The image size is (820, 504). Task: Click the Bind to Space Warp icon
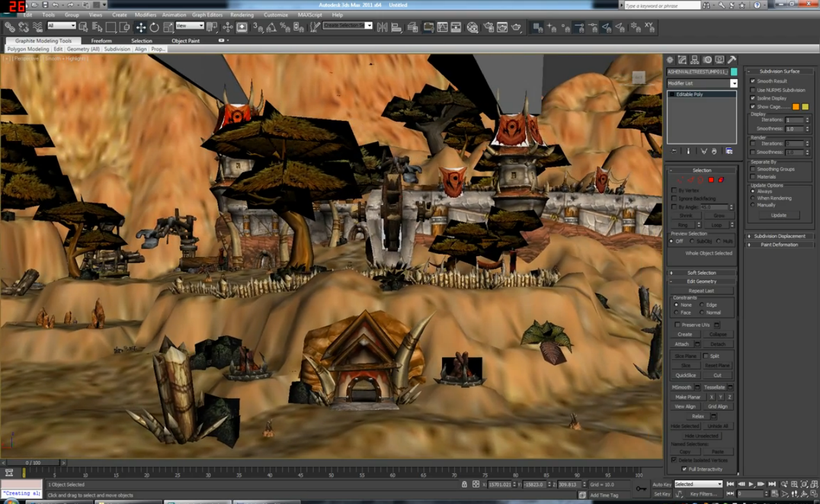(38, 28)
